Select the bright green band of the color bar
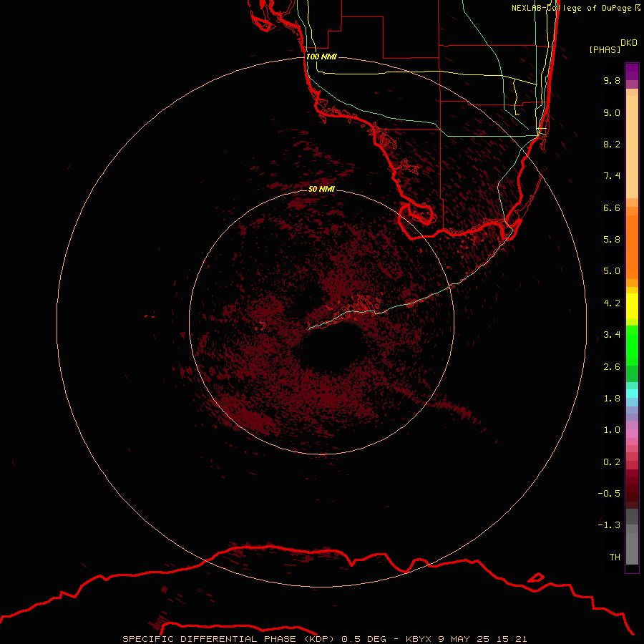Screen dimensions: 644x644 coord(632,345)
